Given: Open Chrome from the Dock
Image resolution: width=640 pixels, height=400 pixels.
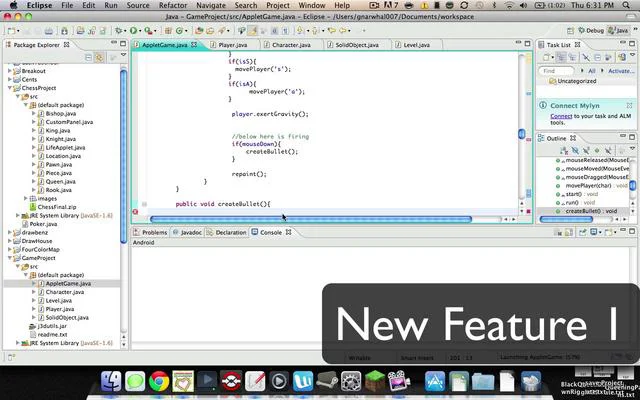Looking at the screenshot, I should (x=159, y=381).
